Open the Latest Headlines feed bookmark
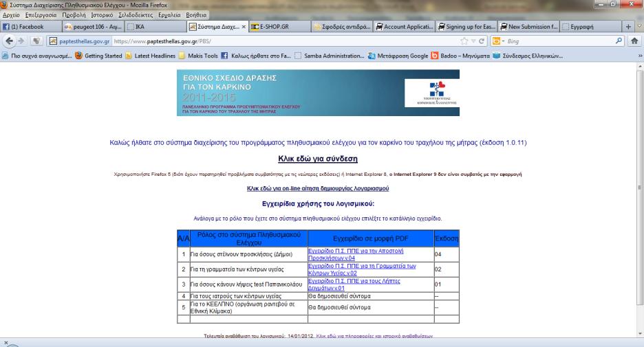This screenshot has width=644, height=347. pyautogui.click(x=150, y=56)
